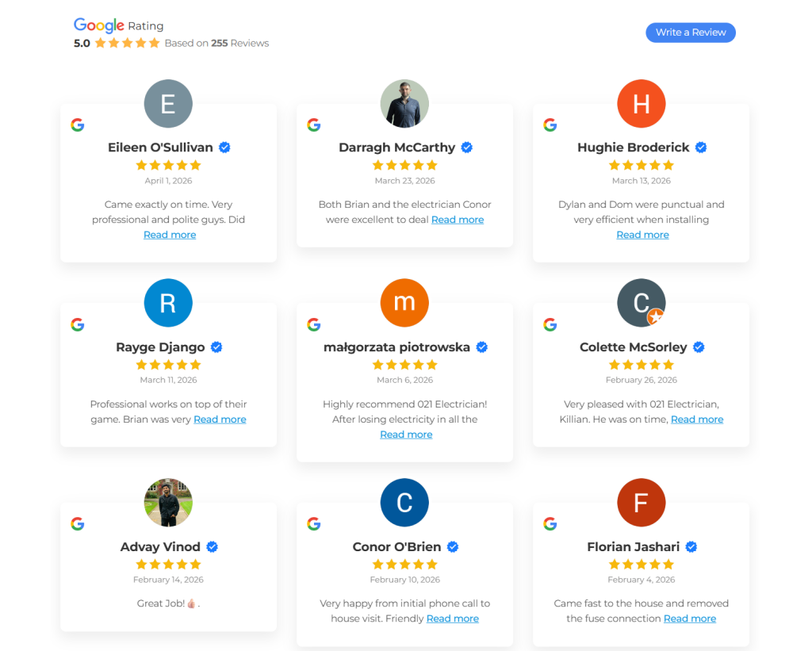
Task: Click Google icon on Eileen O'Sullivan's review
Action: [x=77, y=124]
